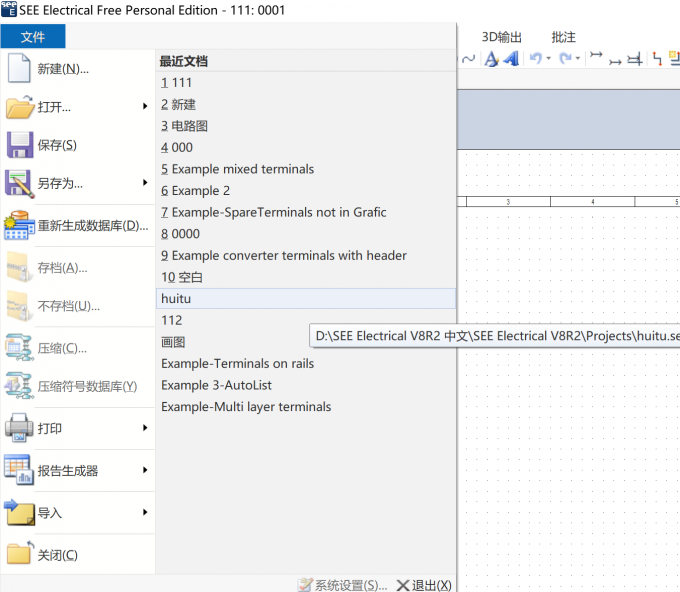Click the 压缩(C) compress icon
Image resolution: width=680 pixels, height=592 pixels.
coord(20,348)
